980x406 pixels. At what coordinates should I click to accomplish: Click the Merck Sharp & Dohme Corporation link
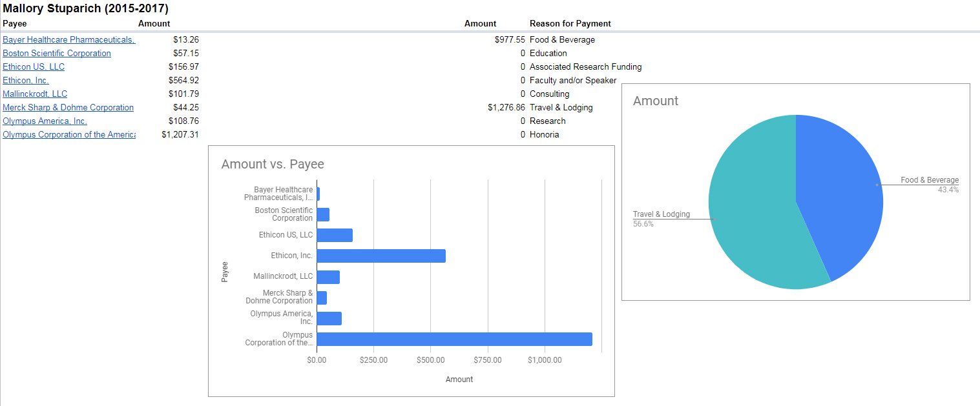[68, 108]
